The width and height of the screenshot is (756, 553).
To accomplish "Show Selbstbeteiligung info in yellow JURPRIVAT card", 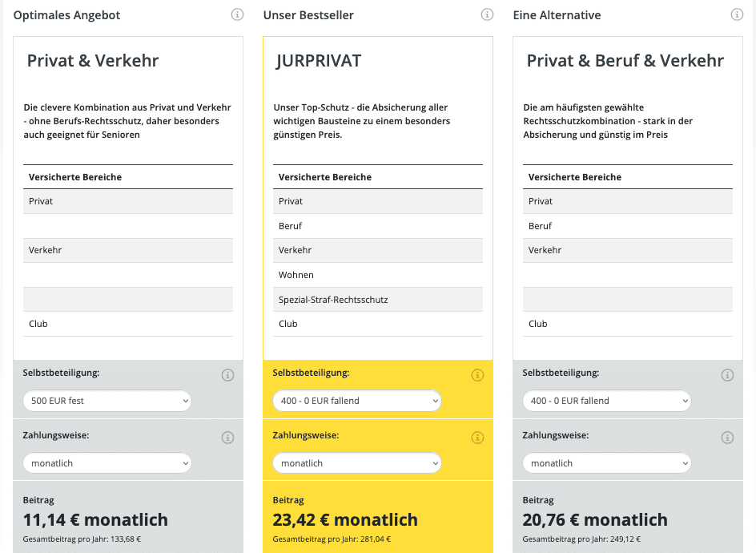I will (477, 375).
